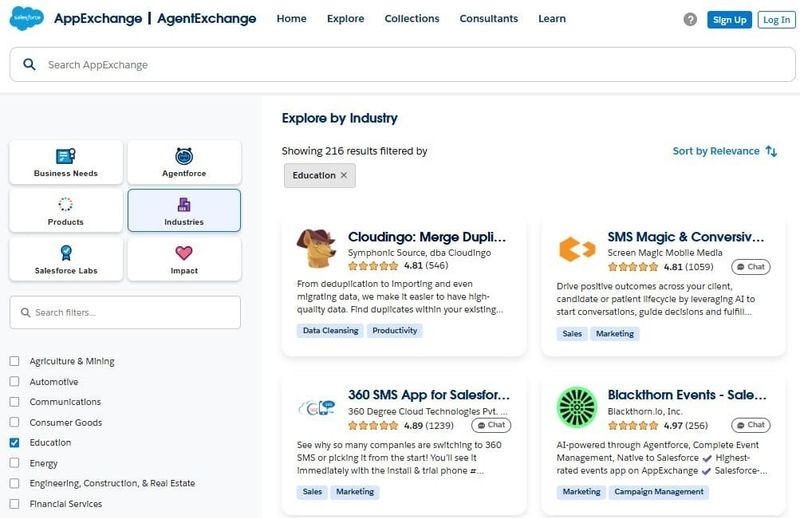Click the Blackthorn Events green logo
The image size is (800, 518).
(x=577, y=407)
